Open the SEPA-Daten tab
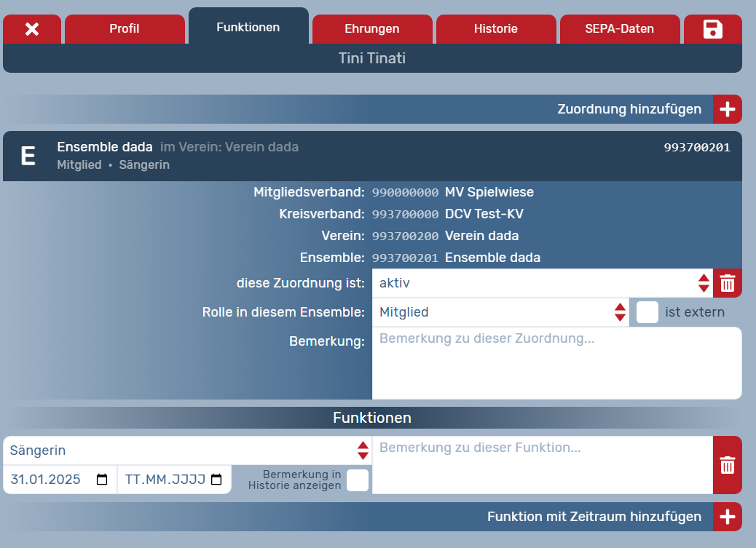 tap(619, 29)
